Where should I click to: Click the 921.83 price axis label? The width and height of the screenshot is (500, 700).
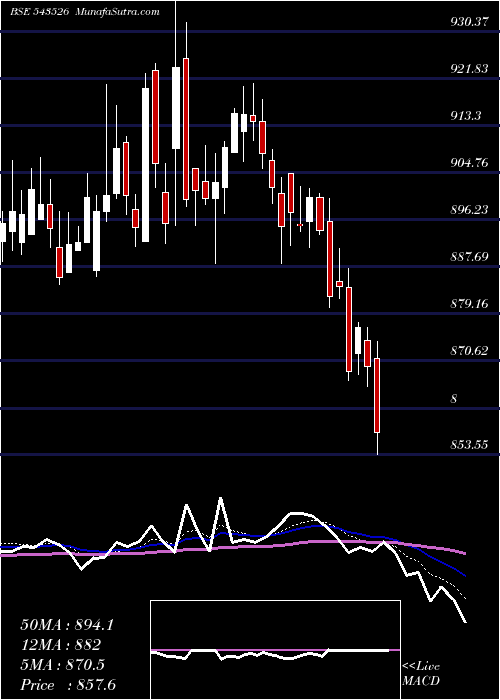coord(469,69)
